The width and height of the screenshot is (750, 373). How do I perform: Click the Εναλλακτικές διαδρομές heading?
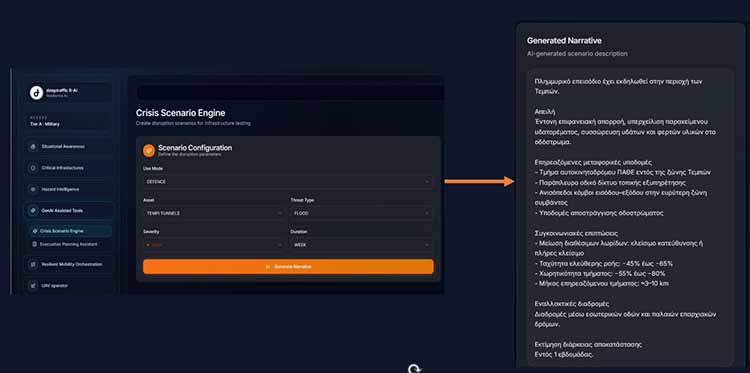click(x=573, y=304)
